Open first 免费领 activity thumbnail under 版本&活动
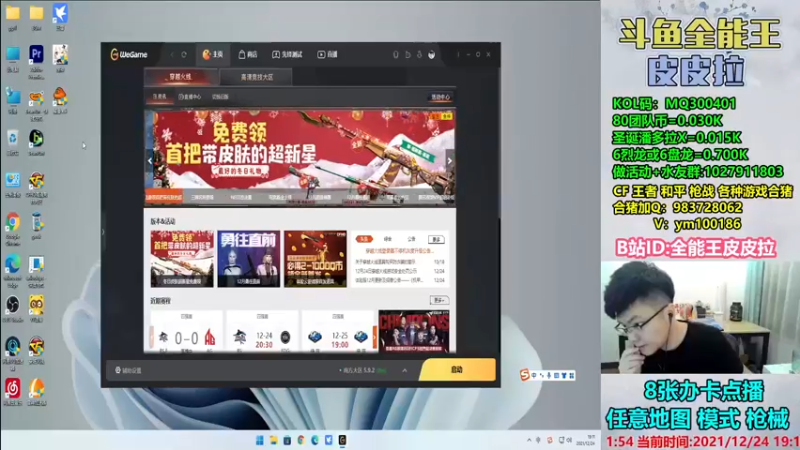This screenshot has width=800, height=450. coord(182,259)
